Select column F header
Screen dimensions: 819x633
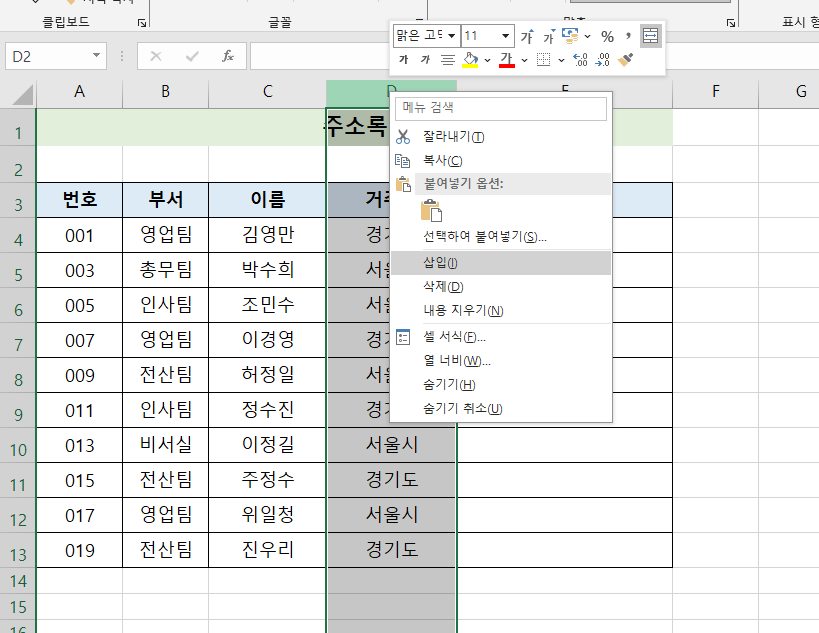coord(716,92)
